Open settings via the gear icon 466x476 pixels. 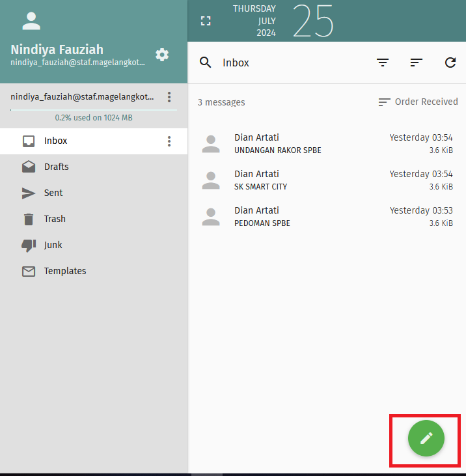point(162,55)
